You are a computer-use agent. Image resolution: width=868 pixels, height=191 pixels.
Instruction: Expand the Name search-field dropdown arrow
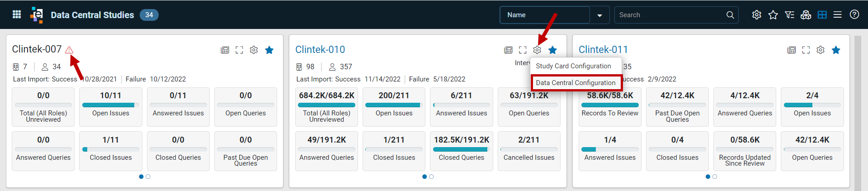tap(599, 15)
